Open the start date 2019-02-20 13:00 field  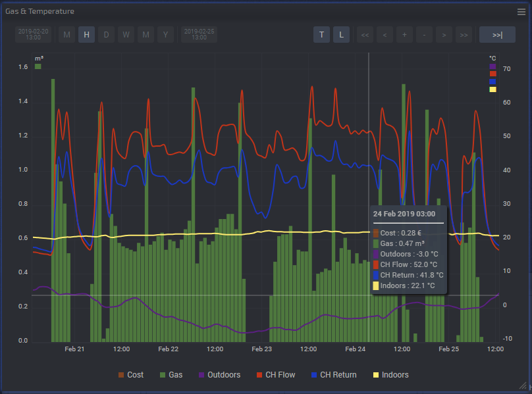(x=33, y=35)
